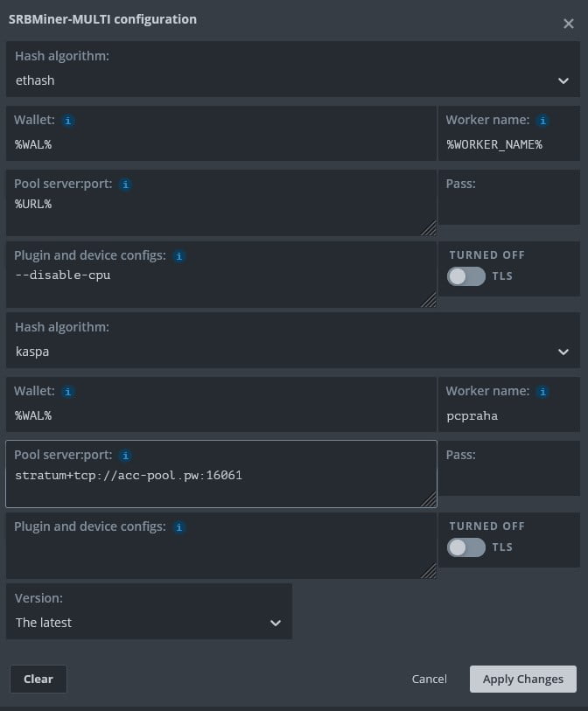The width and height of the screenshot is (588, 711).
Task: Close the SRBMiner-MULTI configuration dialog
Action: click(x=568, y=24)
